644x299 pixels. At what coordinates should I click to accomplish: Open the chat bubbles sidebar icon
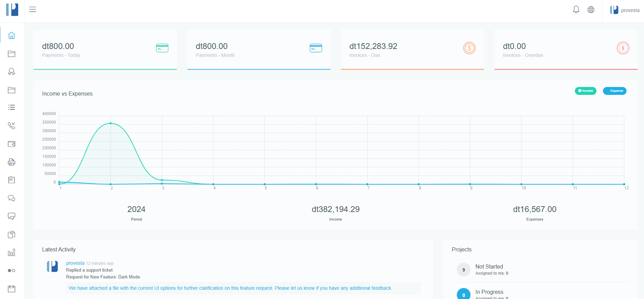tap(12, 198)
